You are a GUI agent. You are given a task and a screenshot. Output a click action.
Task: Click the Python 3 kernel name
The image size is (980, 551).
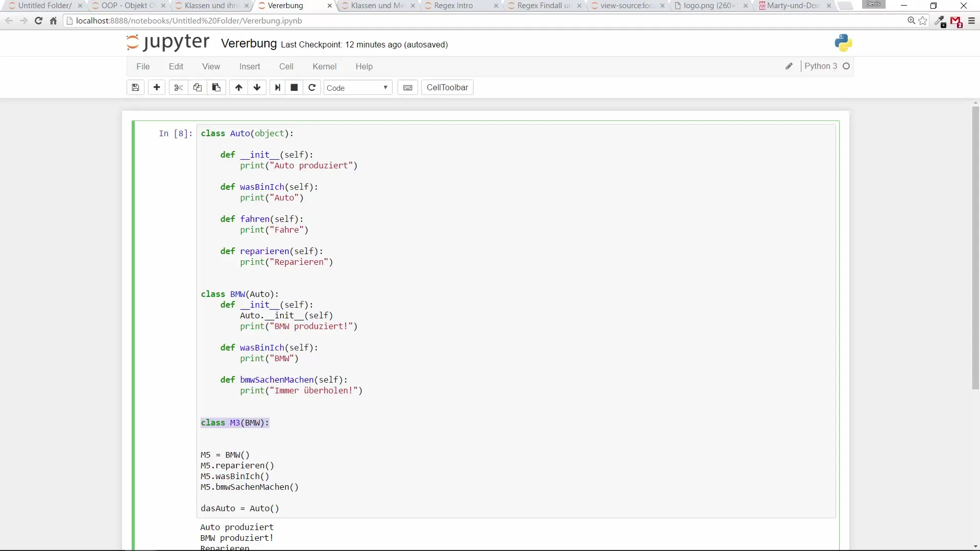[x=821, y=66]
